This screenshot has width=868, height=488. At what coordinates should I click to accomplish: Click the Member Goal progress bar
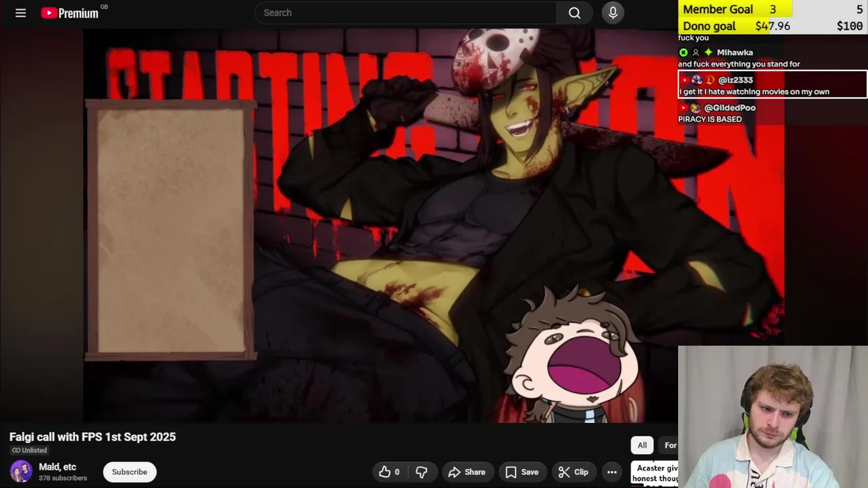point(773,9)
